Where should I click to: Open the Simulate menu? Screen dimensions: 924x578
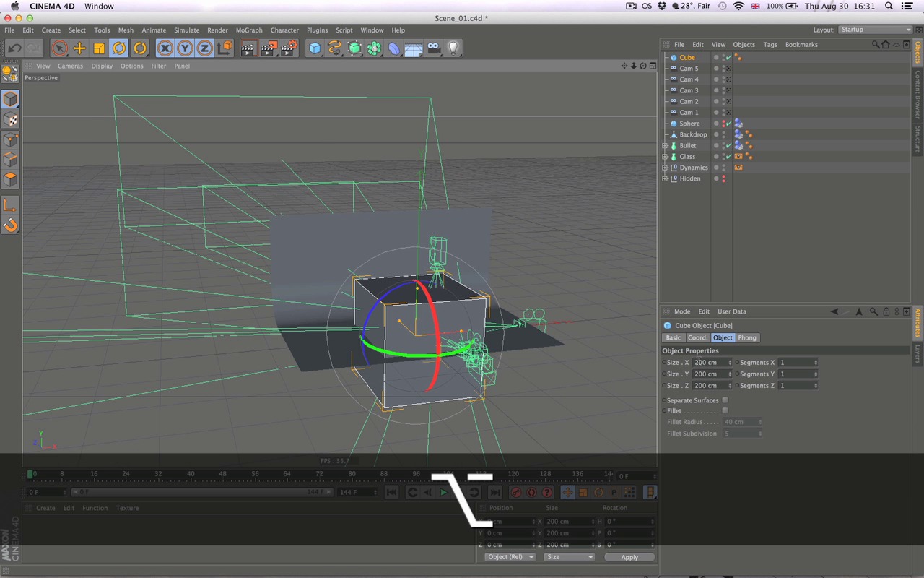coord(186,30)
